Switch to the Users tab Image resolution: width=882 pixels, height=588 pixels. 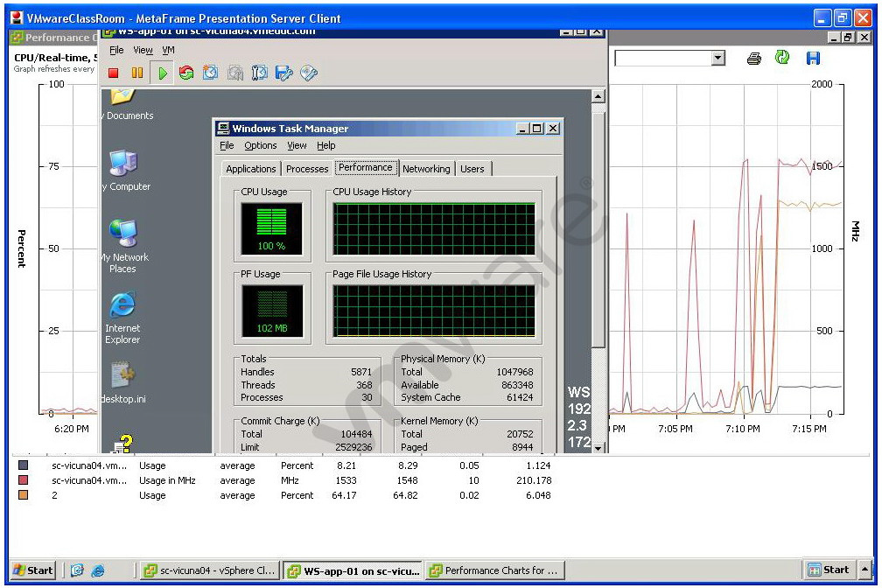(x=472, y=169)
